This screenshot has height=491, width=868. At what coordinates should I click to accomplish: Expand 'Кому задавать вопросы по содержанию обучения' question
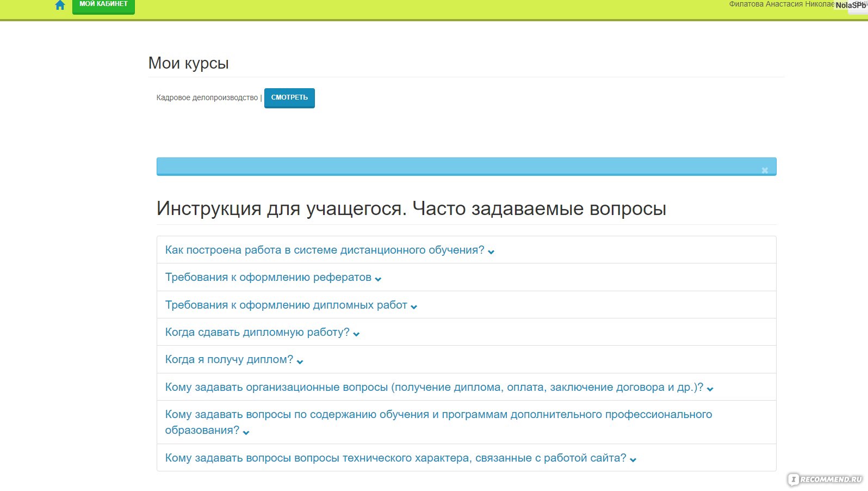pos(438,422)
